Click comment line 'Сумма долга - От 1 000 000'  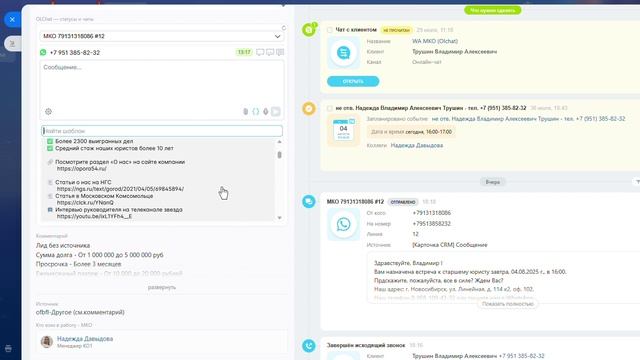click(99, 255)
